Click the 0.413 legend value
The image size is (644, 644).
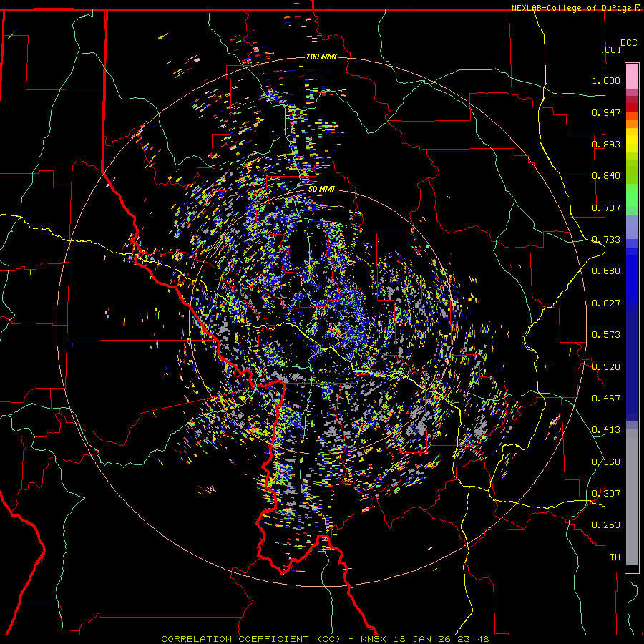pos(606,430)
